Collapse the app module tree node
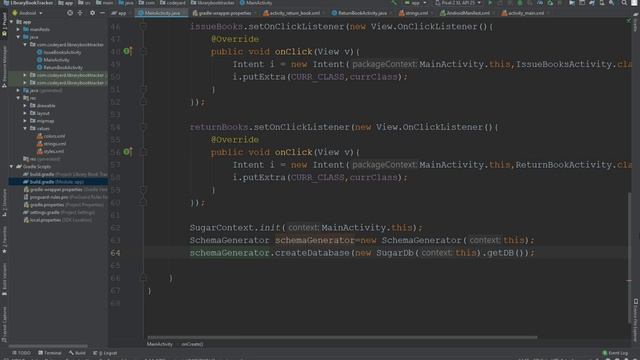This screenshot has width=640, height=360. click(x=11, y=22)
